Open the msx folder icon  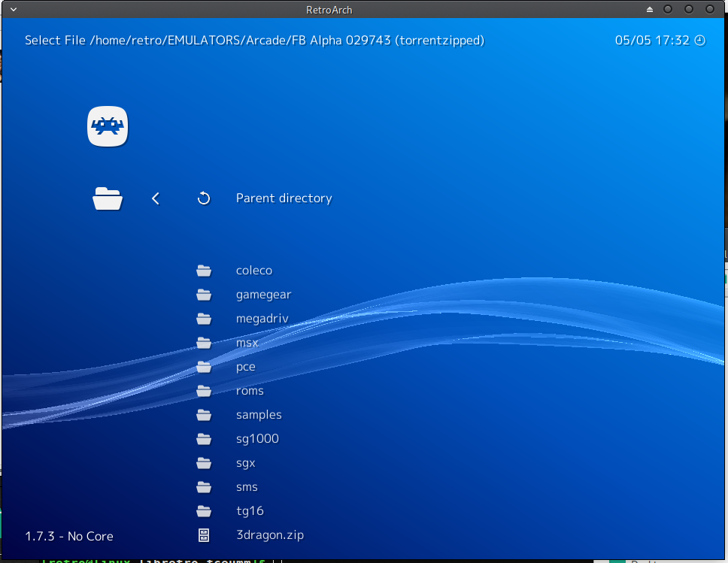click(x=204, y=343)
